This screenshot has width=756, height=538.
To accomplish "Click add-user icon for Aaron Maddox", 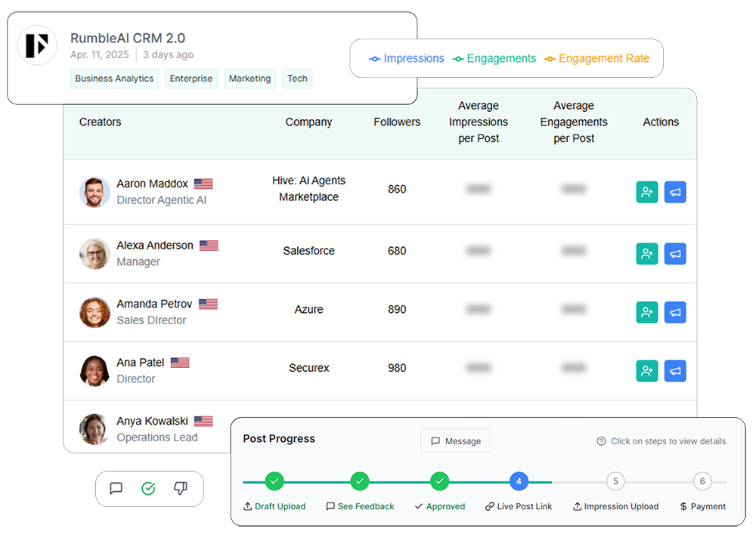I will pyautogui.click(x=646, y=192).
